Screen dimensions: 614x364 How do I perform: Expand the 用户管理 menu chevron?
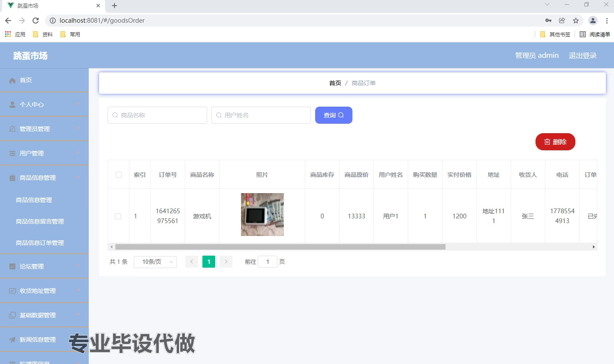(78, 153)
